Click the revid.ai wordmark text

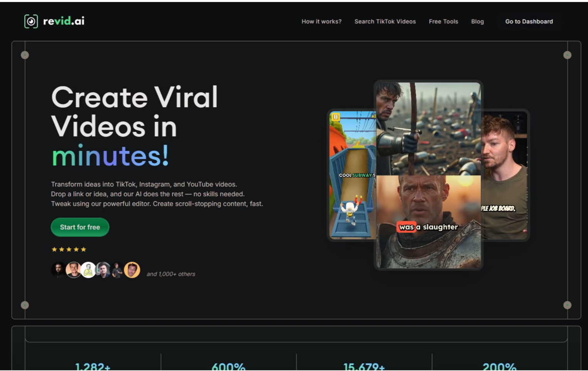(64, 21)
